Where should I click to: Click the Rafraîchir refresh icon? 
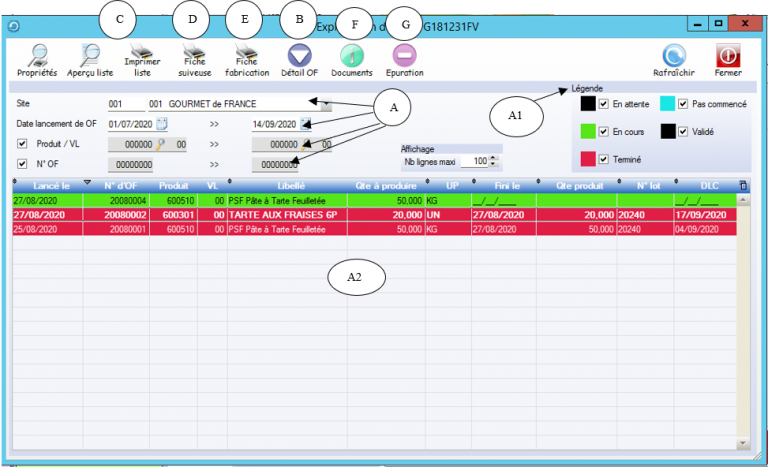click(x=674, y=55)
